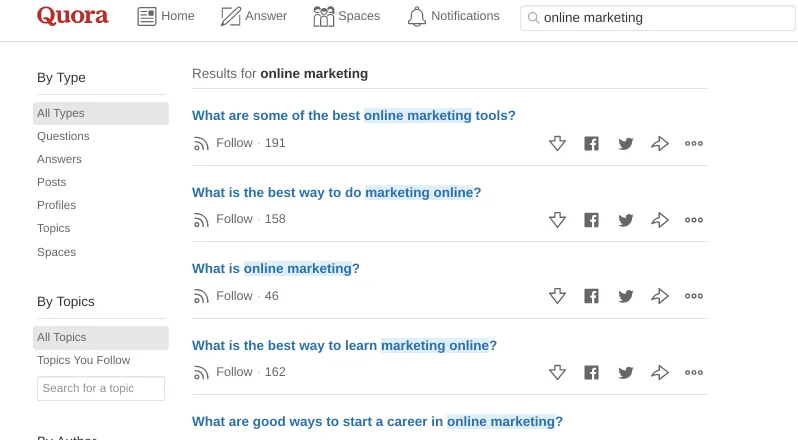
Task: Tweet the 'best way to do marketing online' question
Action: [626, 220]
